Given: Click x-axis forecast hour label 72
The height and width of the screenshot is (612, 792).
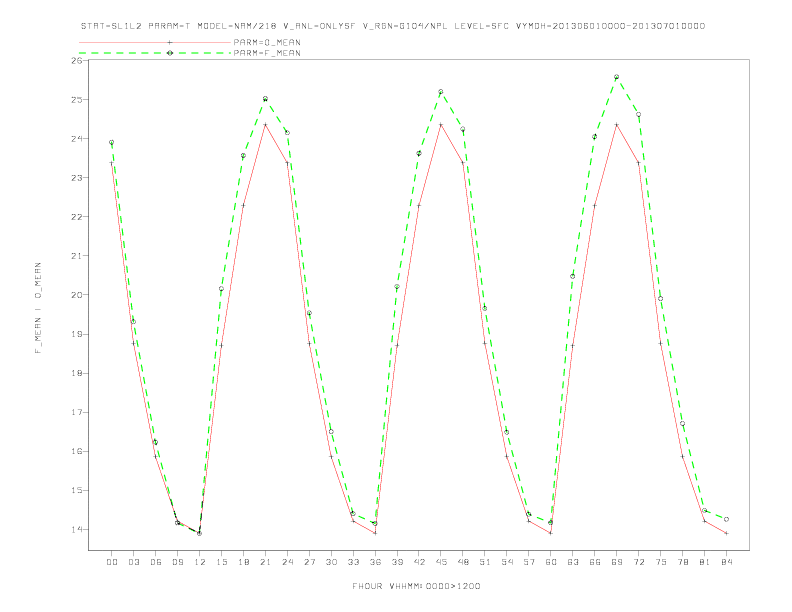Looking at the screenshot, I should tap(638, 562).
